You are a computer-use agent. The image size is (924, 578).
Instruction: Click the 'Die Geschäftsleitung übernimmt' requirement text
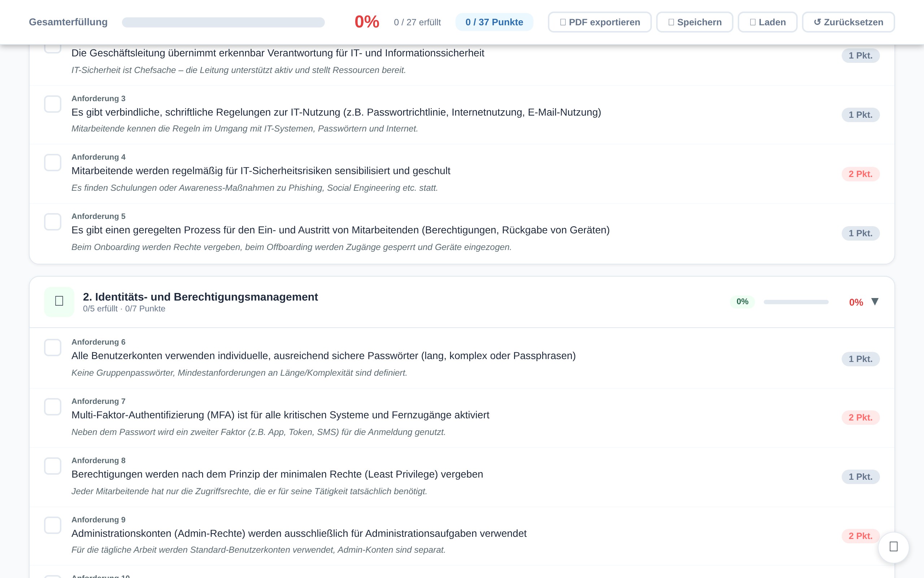tap(278, 53)
